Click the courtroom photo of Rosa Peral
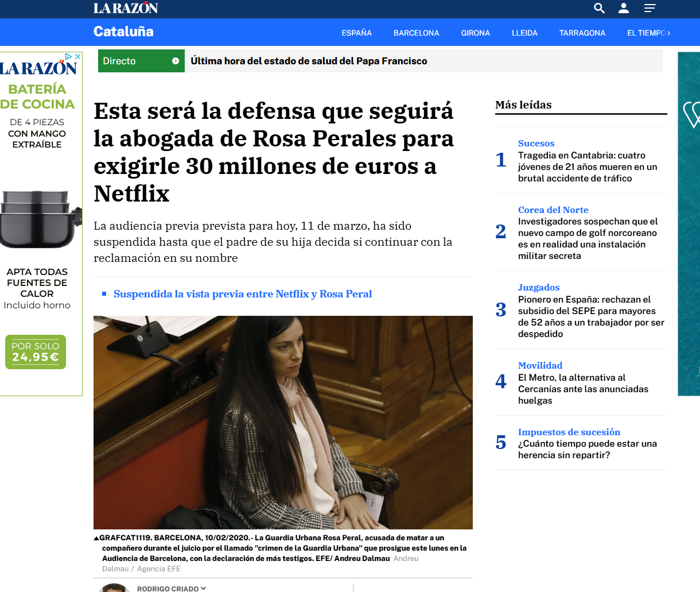This screenshot has height=592, width=700. coord(283,422)
